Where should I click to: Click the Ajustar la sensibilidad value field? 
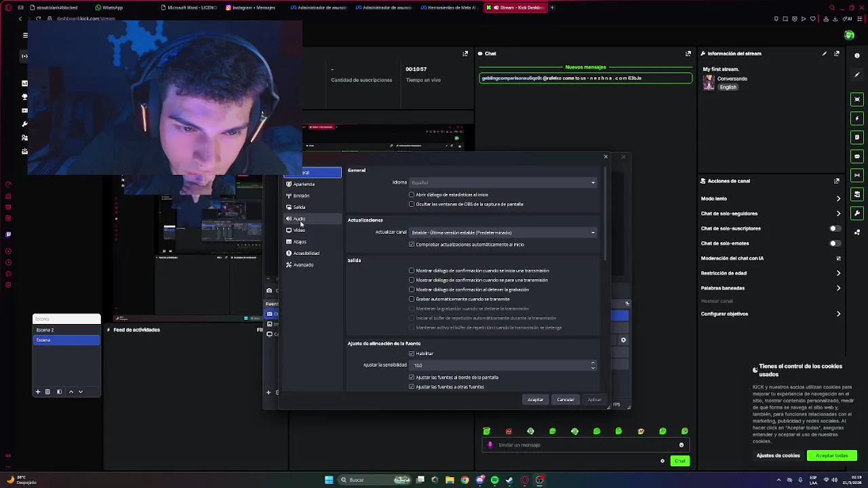(499, 365)
